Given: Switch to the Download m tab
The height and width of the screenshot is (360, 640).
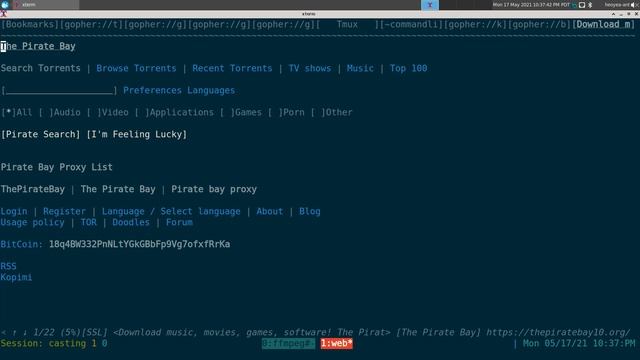Looking at the screenshot, I should [x=604, y=24].
